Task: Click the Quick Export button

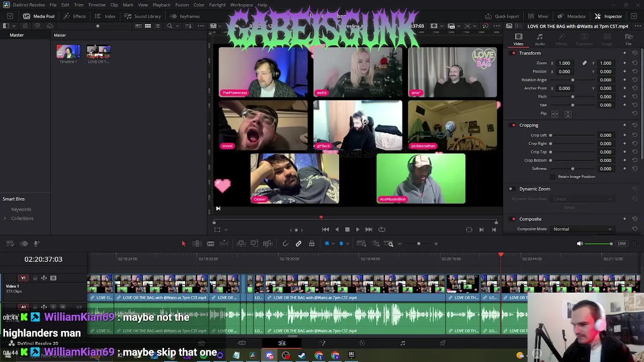Action: pyautogui.click(x=502, y=16)
